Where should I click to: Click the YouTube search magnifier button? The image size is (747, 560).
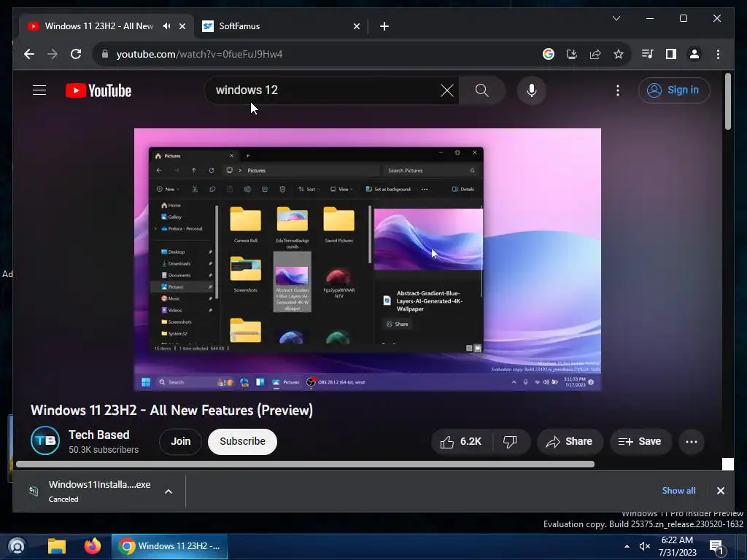coord(482,90)
